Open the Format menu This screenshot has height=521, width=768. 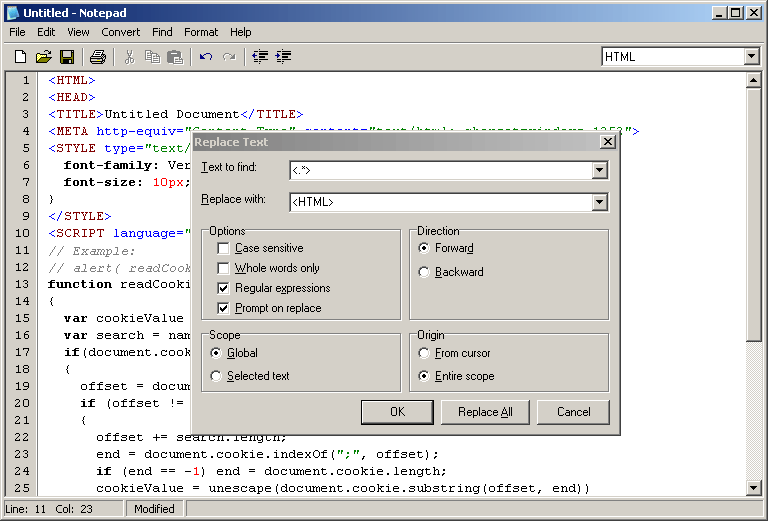point(201,32)
